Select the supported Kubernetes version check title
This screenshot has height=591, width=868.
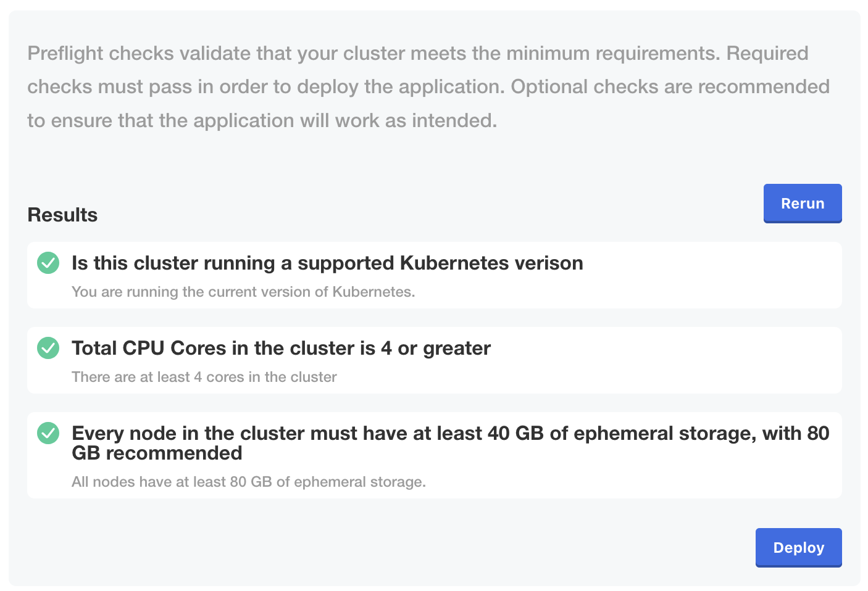click(327, 263)
